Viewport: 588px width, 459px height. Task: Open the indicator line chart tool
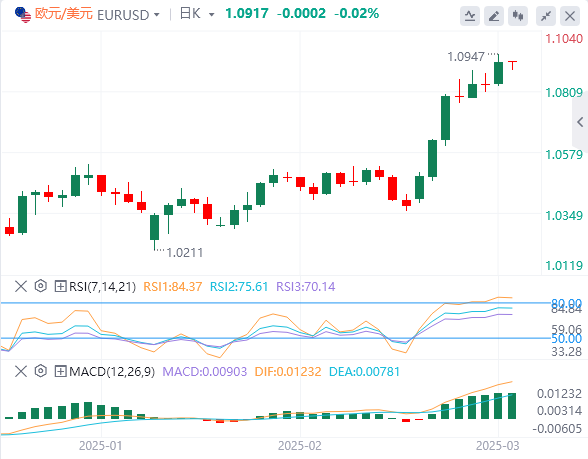(x=470, y=16)
